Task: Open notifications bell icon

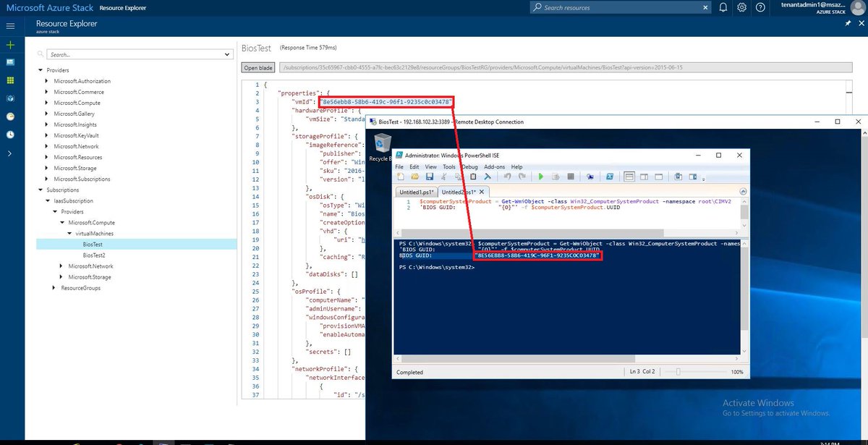Action: 723,7
